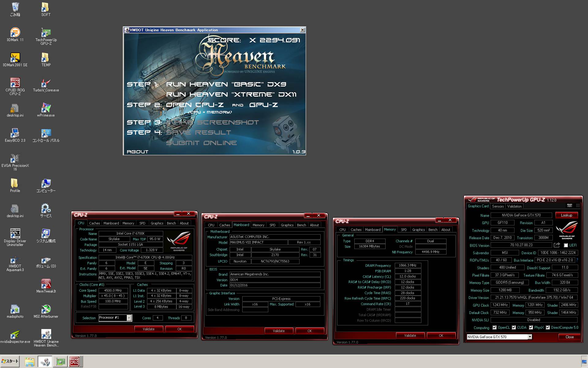Click GPU-Z screenshot camera icon
The width and height of the screenshot is (588, 368).
[569, 205]
